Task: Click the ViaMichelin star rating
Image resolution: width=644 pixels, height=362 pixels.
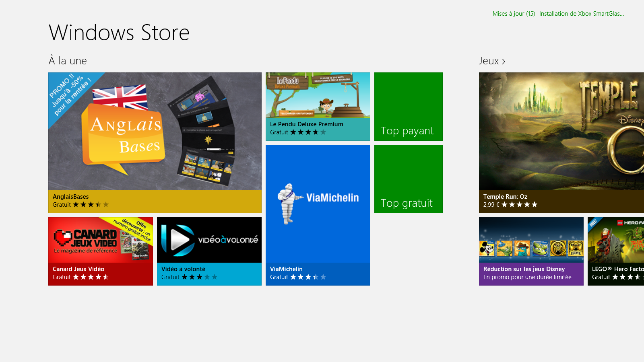Action: point(308,277)
